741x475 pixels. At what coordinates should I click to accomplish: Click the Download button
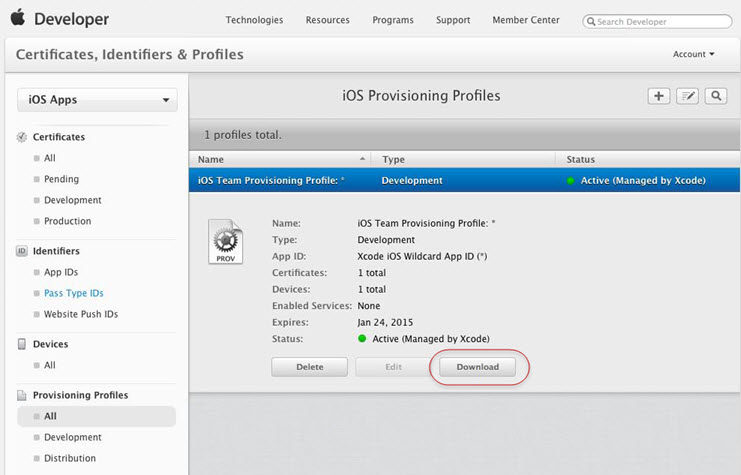pos(477,367)
